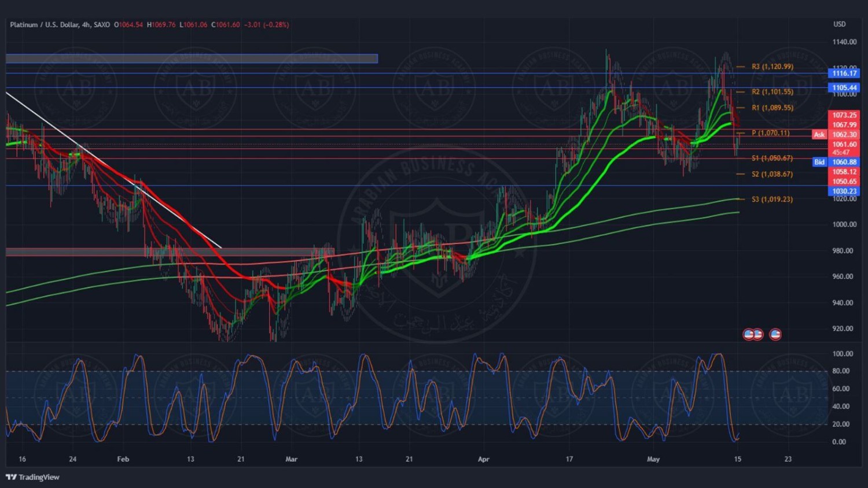Select the Bid price tag on price scale
Screen dimensions: 868x488
(x=819, y=162)
